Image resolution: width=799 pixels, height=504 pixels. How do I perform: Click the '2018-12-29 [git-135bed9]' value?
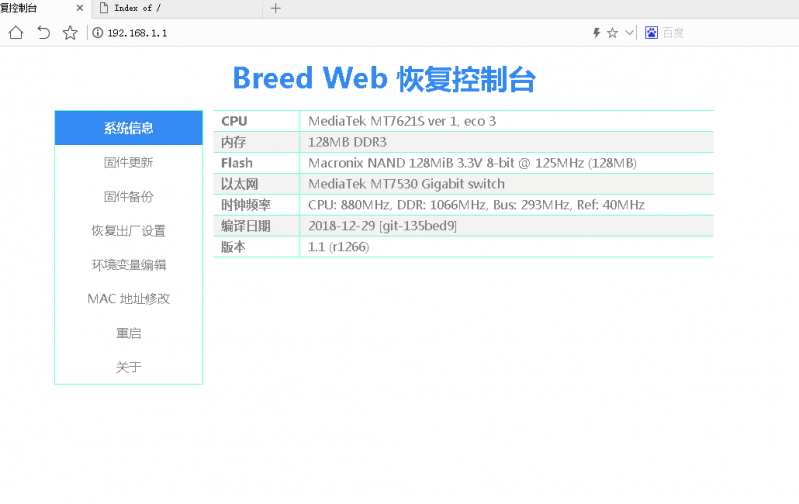tap(382, 226)
